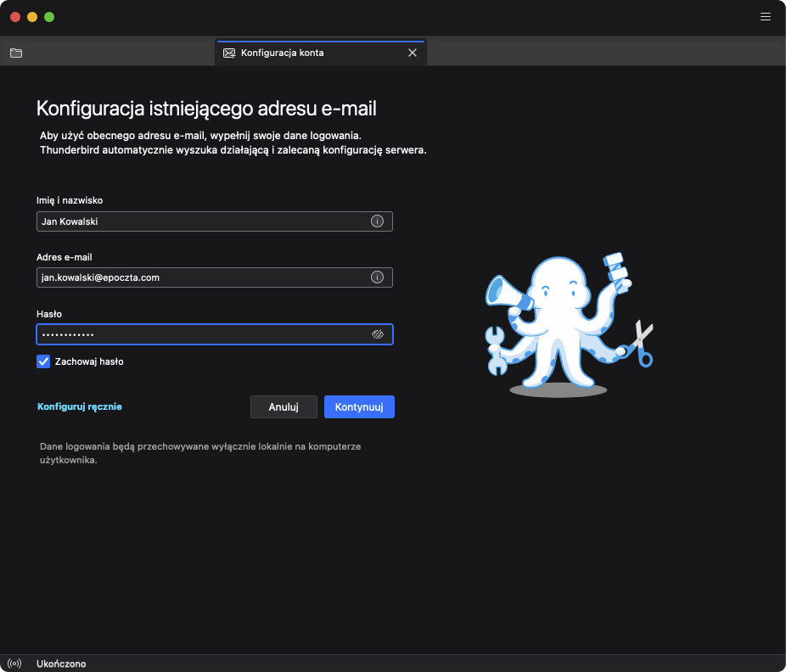Close the Konfiguracja konta tab
Viewport: 786px width, 672px height.
click(x=413, y=53)
